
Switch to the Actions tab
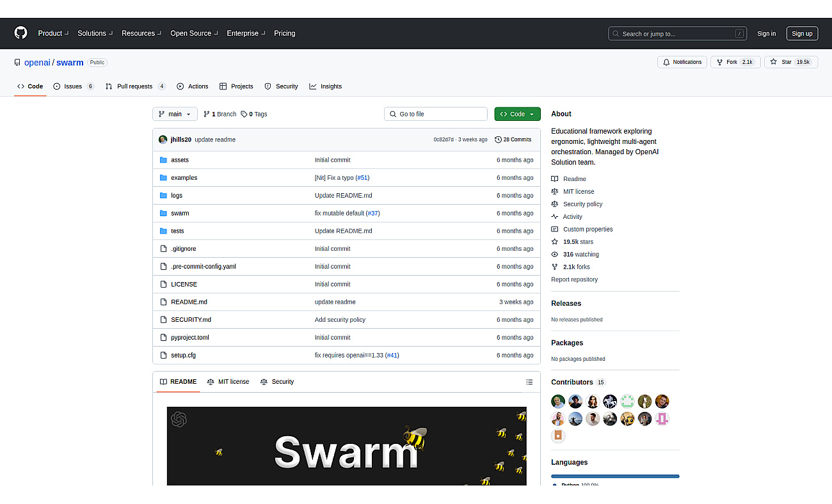pyautogui.click(x=193, y=86)
